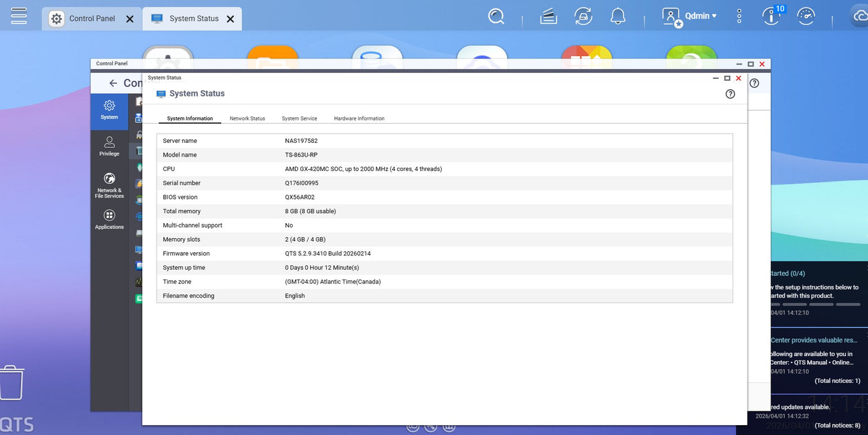Viewport: 868px width, 435px height.
Task: Close the System Status taskbar tab
Action: pos(231,19)
